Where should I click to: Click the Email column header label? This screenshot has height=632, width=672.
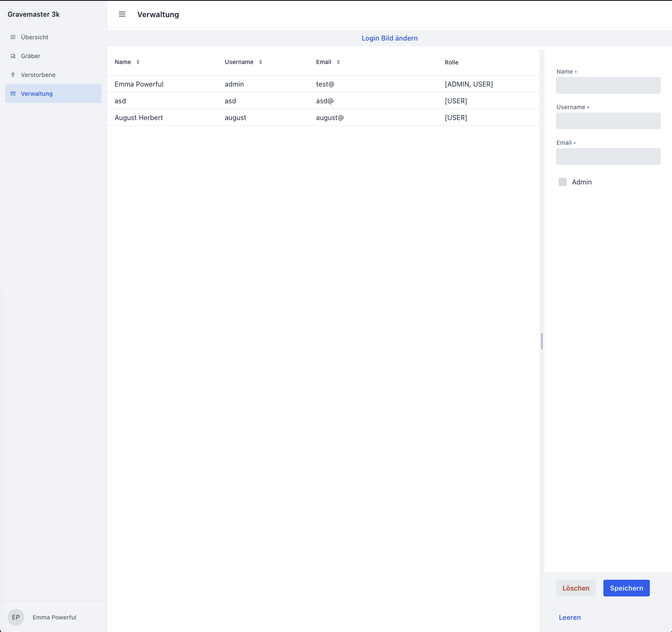[x=323, y=62]
